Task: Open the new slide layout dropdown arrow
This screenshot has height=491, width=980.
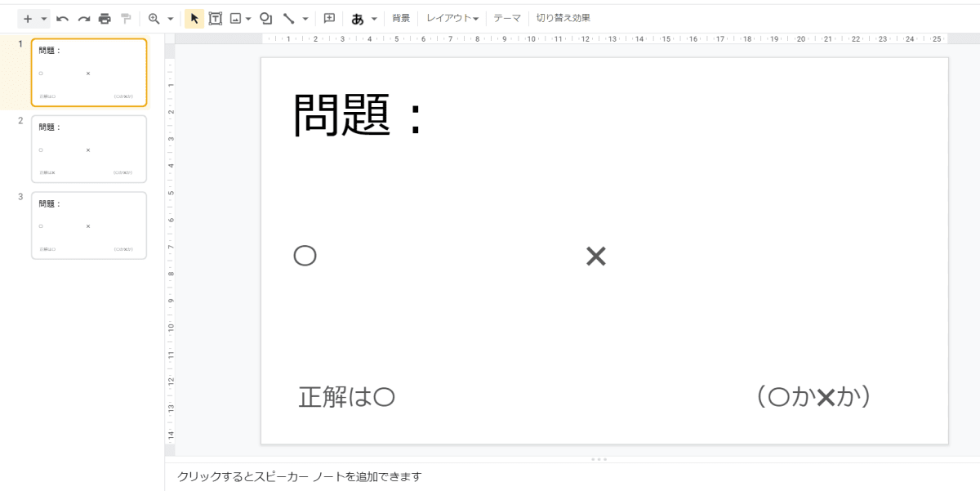Action: 43,19
